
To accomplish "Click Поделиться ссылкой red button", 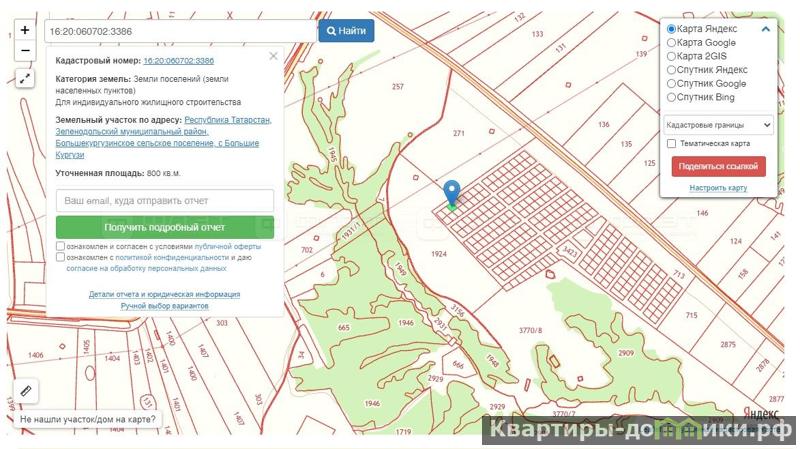I will click(718, 166).
